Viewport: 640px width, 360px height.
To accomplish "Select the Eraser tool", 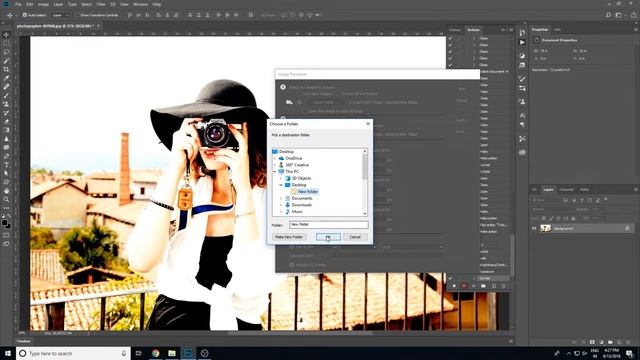I will tap(6, 121).
